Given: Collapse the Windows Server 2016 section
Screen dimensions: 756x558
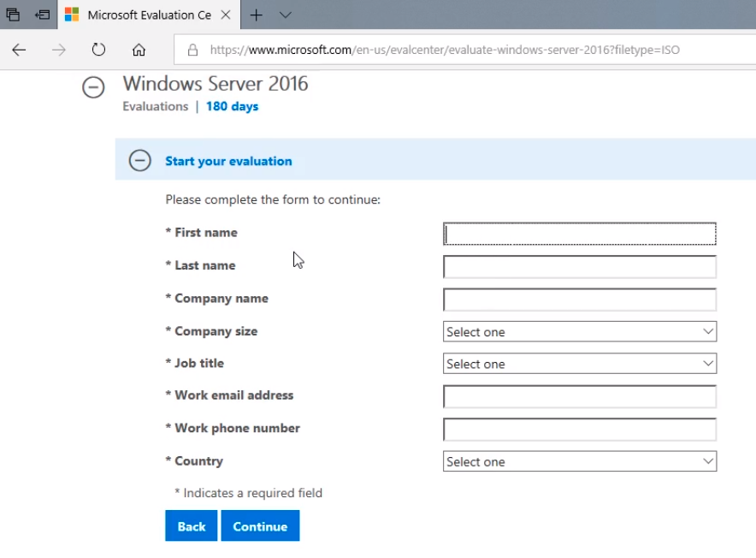Looking at the screenshot, I should pos(93,87).
